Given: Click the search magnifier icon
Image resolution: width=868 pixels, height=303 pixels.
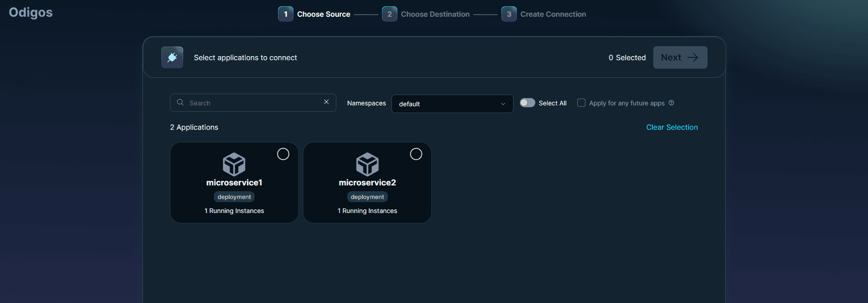Looking at the screenshot, I should point(180,102).
